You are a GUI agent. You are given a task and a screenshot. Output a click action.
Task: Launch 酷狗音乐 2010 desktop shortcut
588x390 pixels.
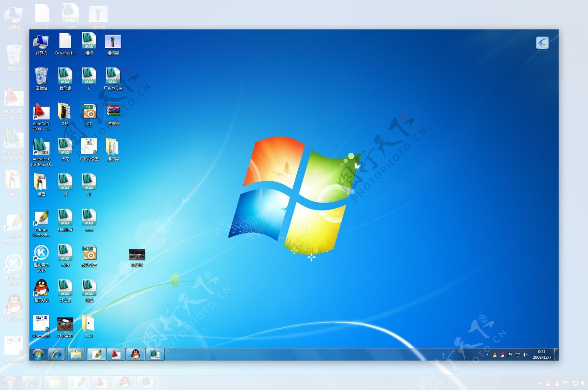point(41,258)
